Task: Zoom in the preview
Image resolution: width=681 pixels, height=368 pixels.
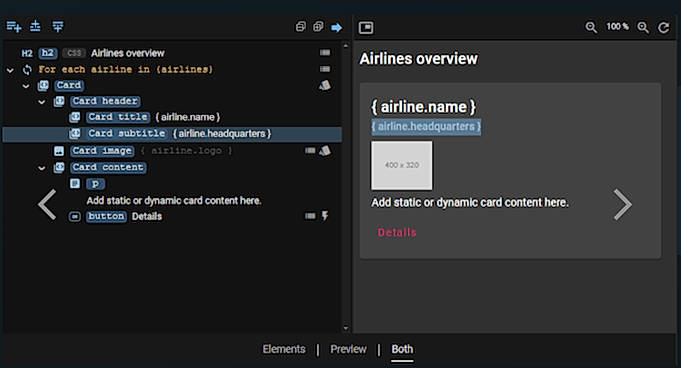Action: pyautogui.click(x=643, y=27)
